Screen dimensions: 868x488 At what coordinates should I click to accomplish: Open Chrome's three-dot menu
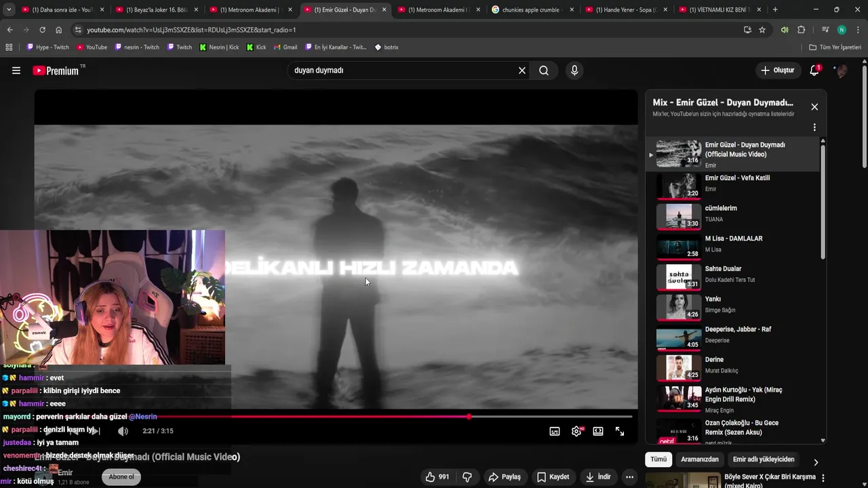tap(856, 30)
